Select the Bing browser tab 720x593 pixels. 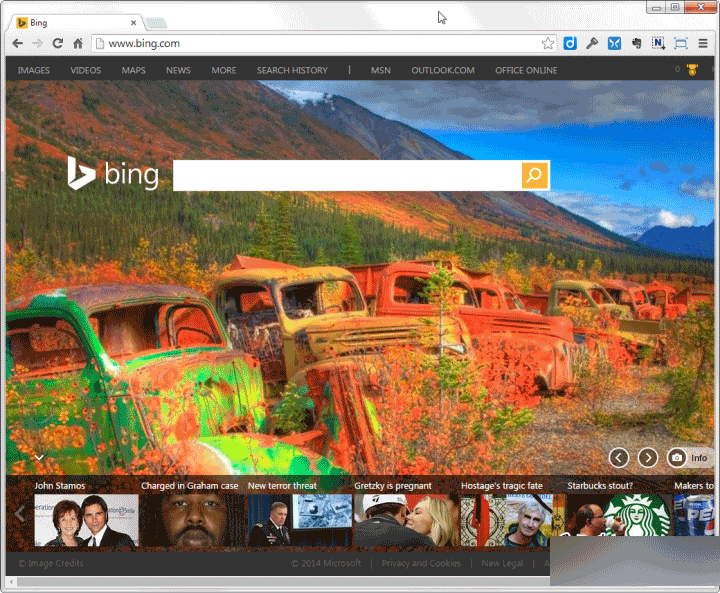[x=76, y=23]
